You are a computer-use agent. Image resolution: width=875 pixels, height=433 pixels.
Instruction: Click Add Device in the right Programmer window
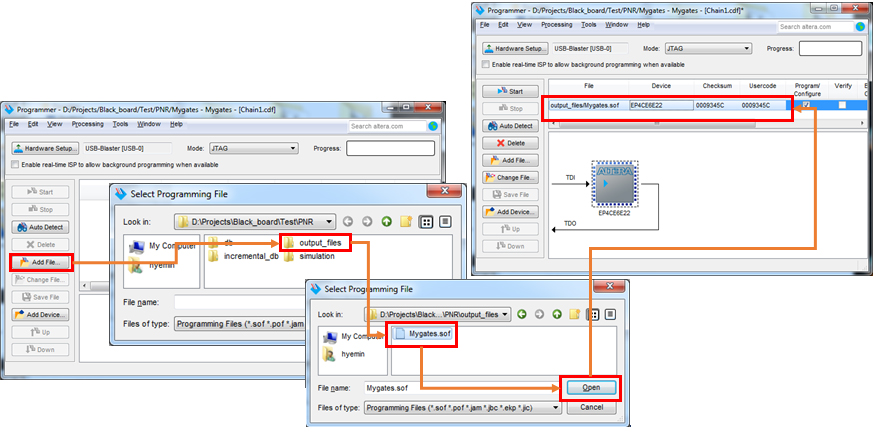511,212
